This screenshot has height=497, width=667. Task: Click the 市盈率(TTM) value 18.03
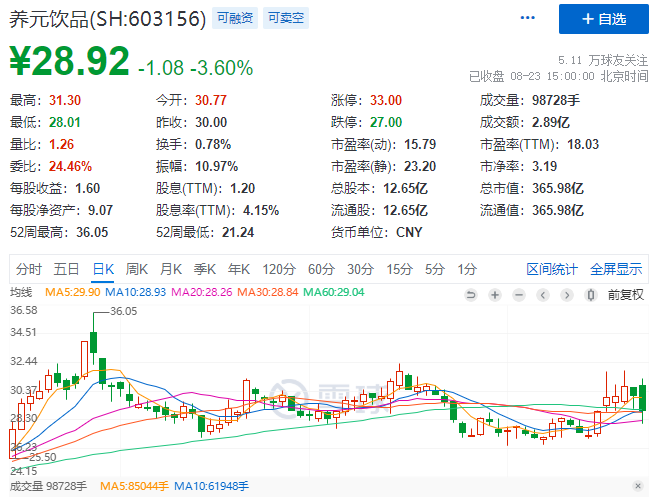tap(583, 145)
